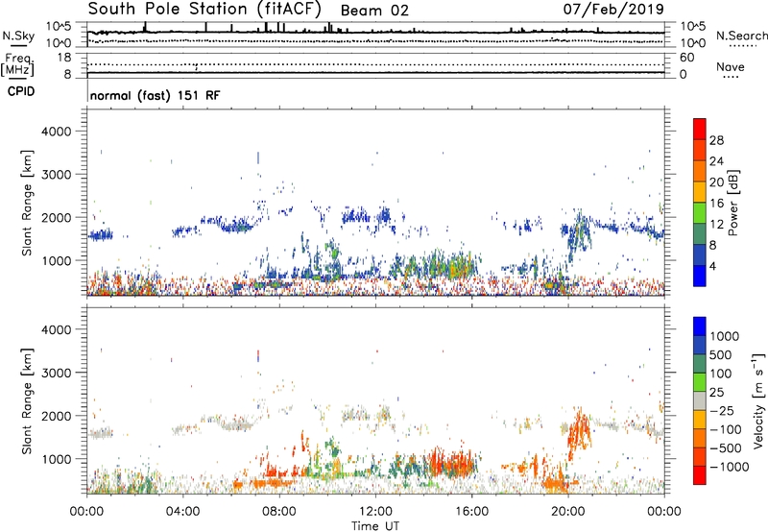Click the left '10^5' noise axis label
The height and width of the screenshot is (532, 768).
[x=59, y=27]
